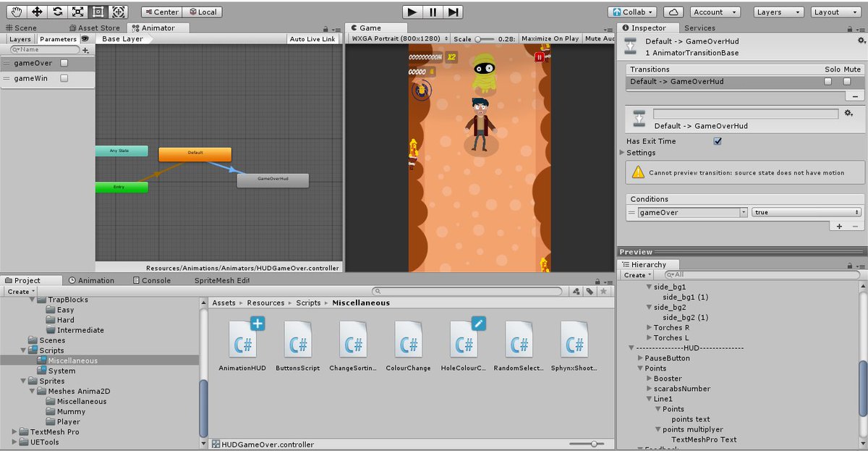Open the Collab dropdown

632,12
